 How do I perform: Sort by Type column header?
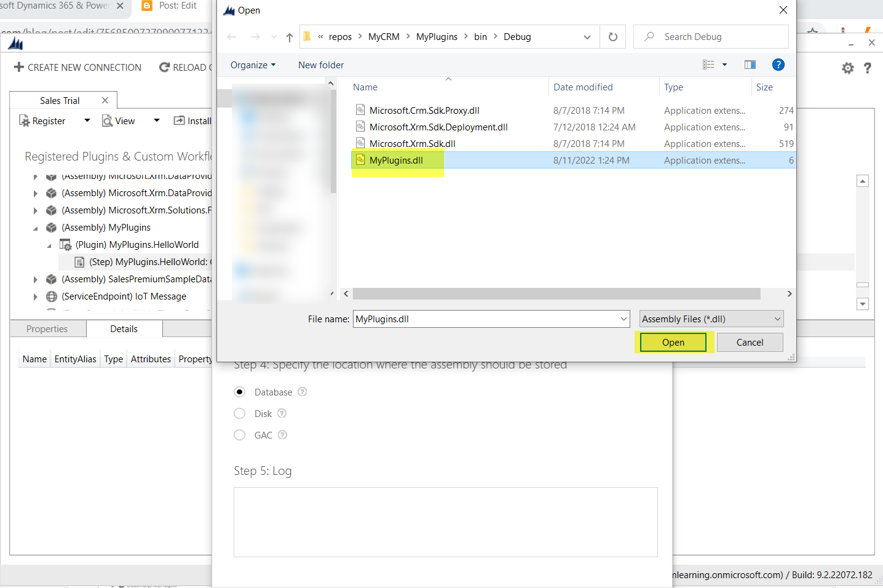(673, 87)
